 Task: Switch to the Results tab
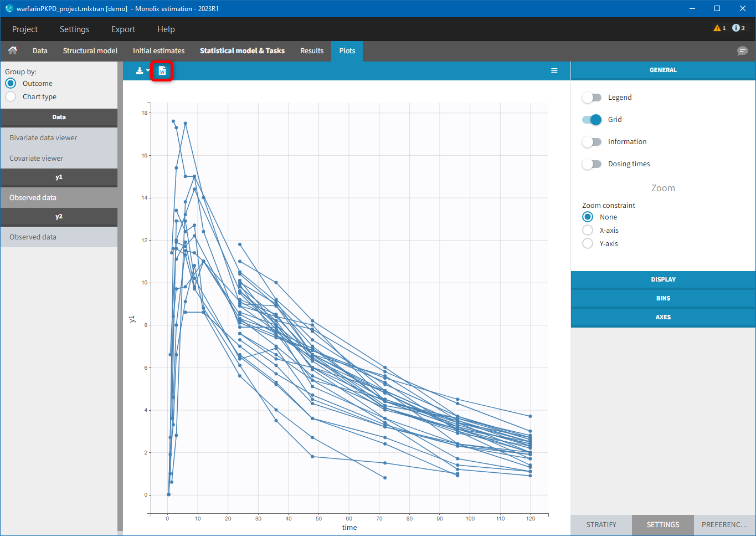coord(311,51)
